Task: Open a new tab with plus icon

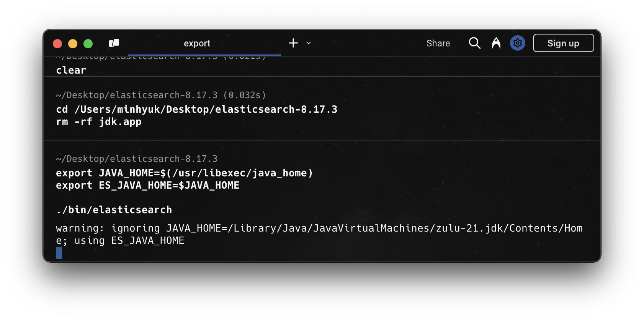Action: [x=293, y=43]
